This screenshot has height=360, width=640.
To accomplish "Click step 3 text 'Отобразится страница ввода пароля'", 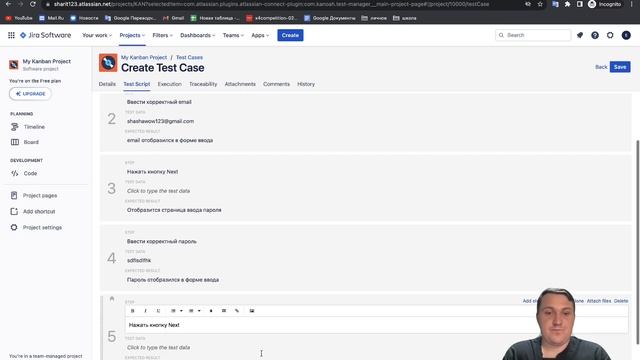I will [174, 210].
